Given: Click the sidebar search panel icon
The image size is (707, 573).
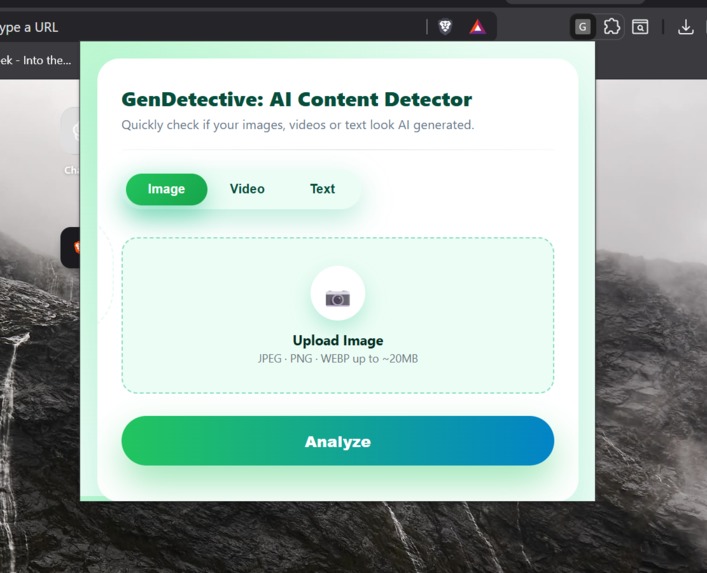Looking at the screenshot, I should tap(640, 27).
